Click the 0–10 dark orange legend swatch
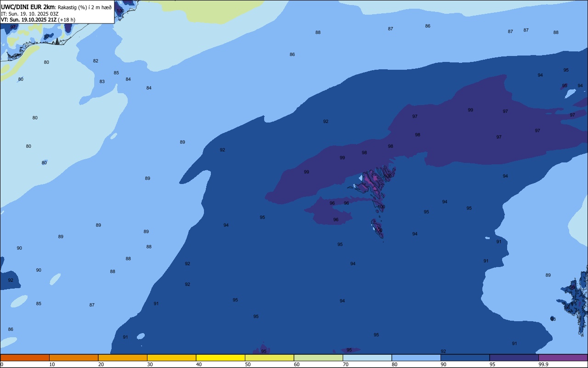 coord(25,357)
